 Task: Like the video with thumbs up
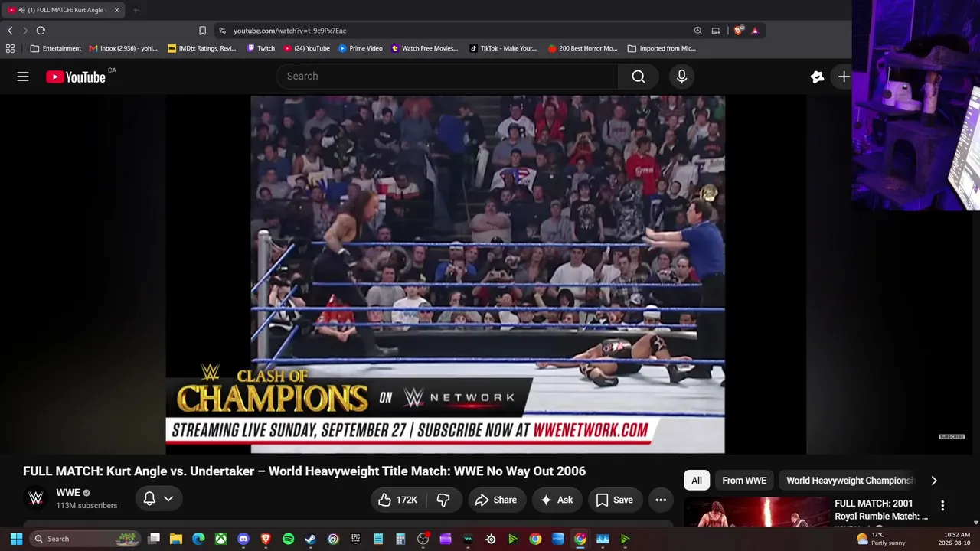click(x=397, y=500)
